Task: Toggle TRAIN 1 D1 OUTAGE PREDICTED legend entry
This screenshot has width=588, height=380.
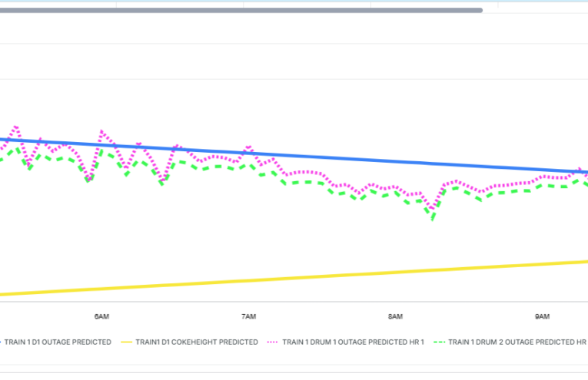Action: pos(58,342)
